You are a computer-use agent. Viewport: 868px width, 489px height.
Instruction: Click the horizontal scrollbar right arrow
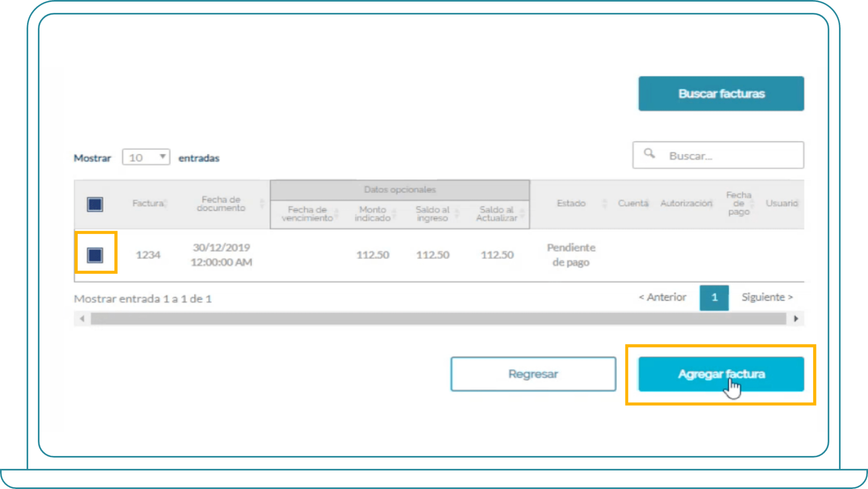point(796,319)
